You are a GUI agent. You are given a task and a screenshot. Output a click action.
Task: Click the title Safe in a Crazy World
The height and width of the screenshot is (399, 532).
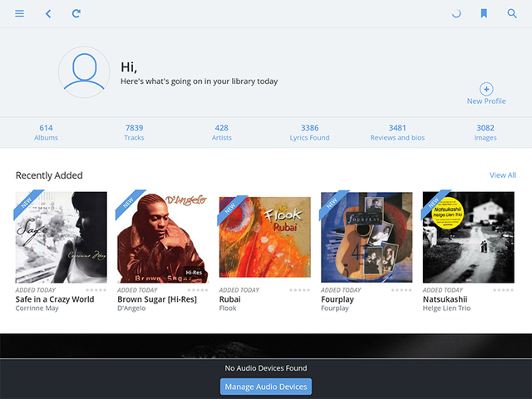coord(55,299)
